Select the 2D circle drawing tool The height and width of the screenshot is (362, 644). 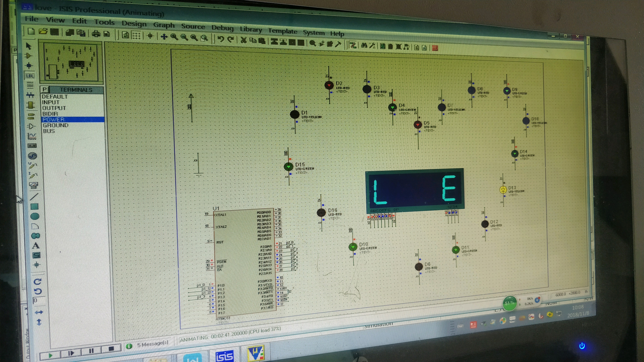35,216
